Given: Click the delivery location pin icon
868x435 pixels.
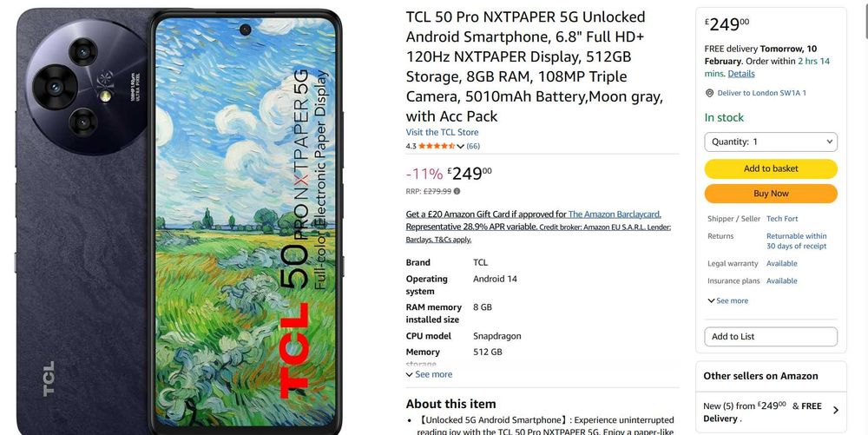Looking at the screenshot, I should 709,93.
